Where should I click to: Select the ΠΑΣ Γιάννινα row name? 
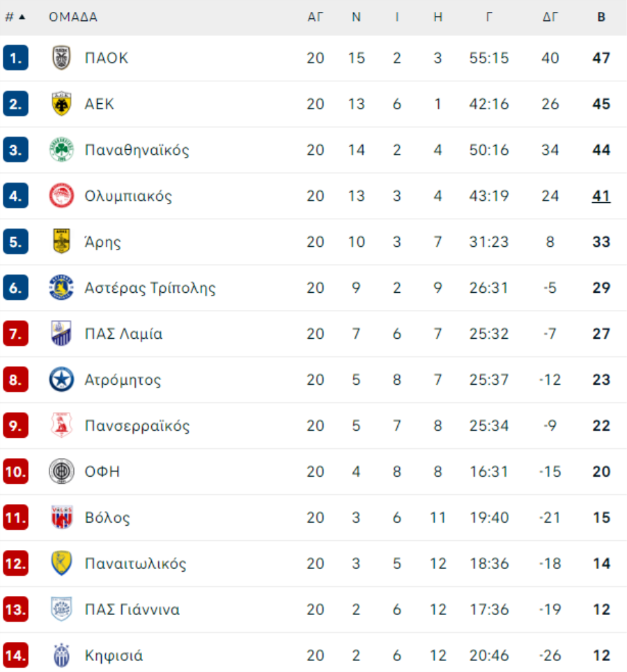[132, 609]
